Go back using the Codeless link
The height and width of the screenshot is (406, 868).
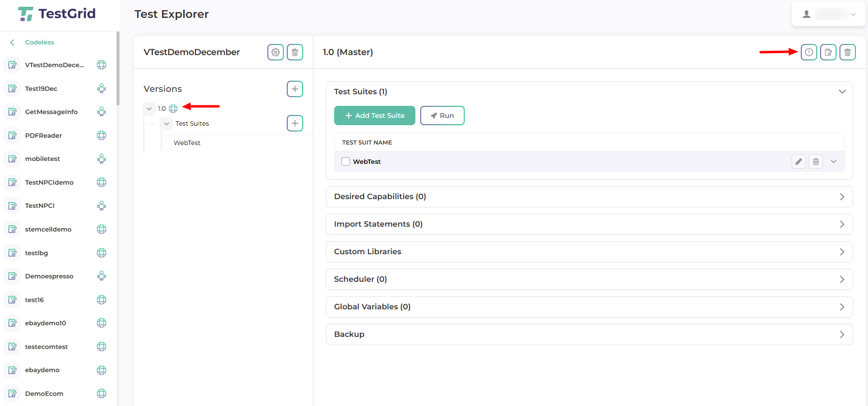(39, 43)
